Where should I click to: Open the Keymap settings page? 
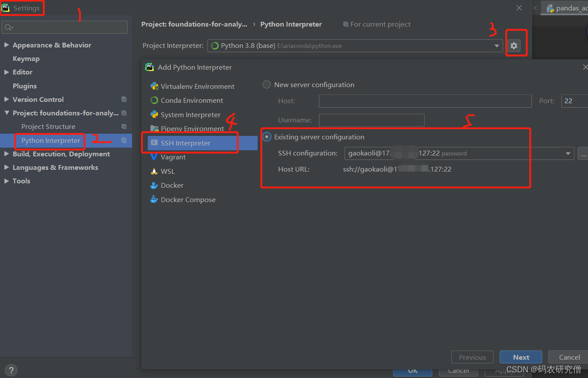(26, 58)
